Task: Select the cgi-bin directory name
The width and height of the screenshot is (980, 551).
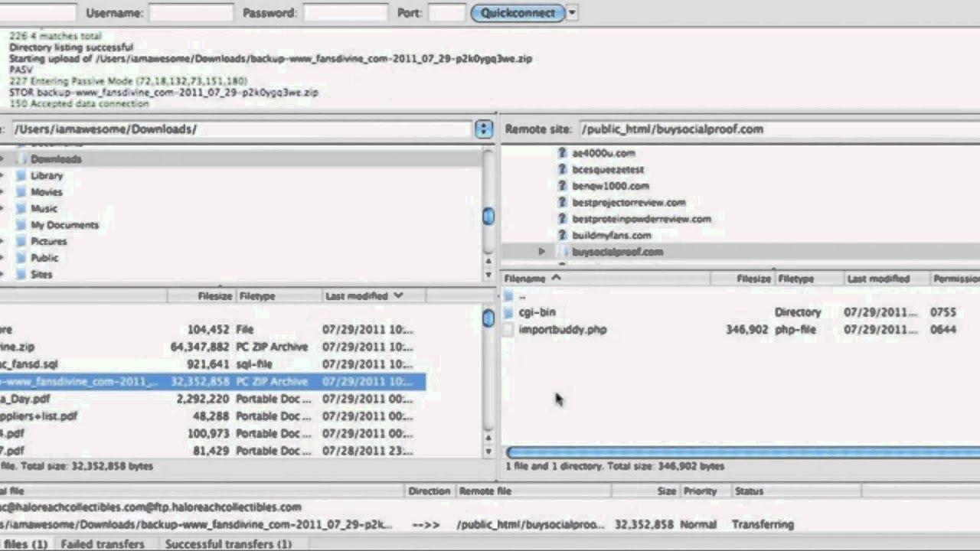Action: 537,312
